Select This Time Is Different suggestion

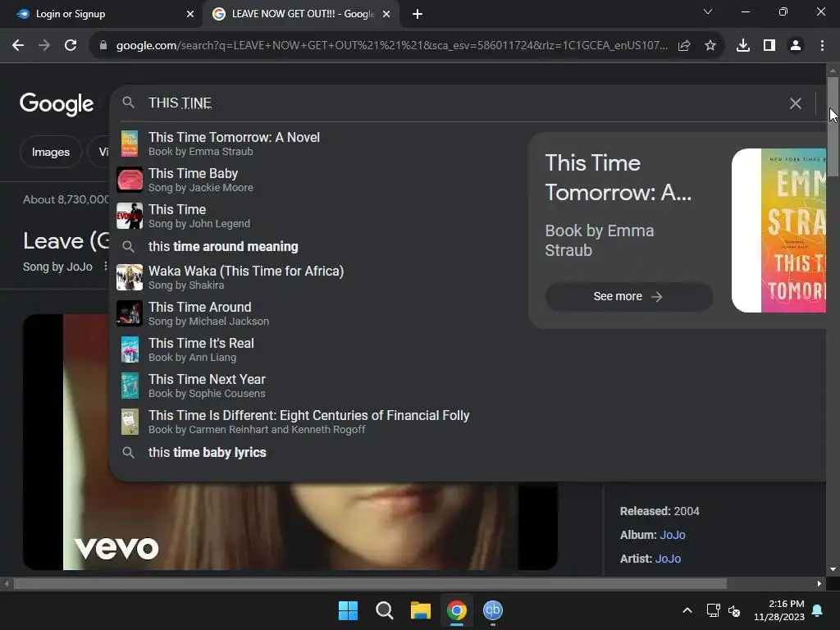coord(322,422)
